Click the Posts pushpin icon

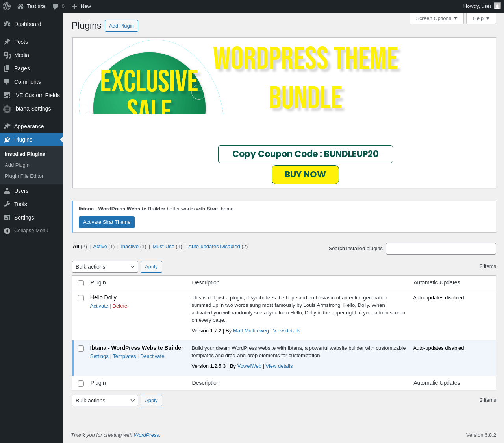7,42
